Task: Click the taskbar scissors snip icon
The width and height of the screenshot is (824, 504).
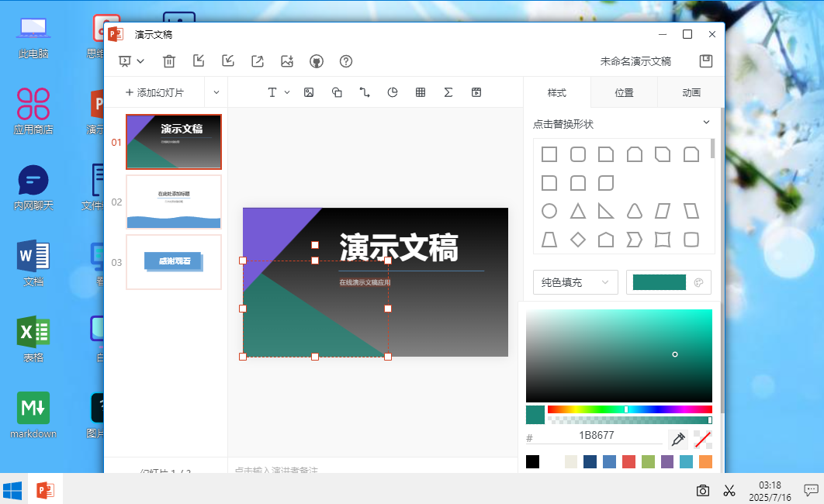Action: pos(729,491)
